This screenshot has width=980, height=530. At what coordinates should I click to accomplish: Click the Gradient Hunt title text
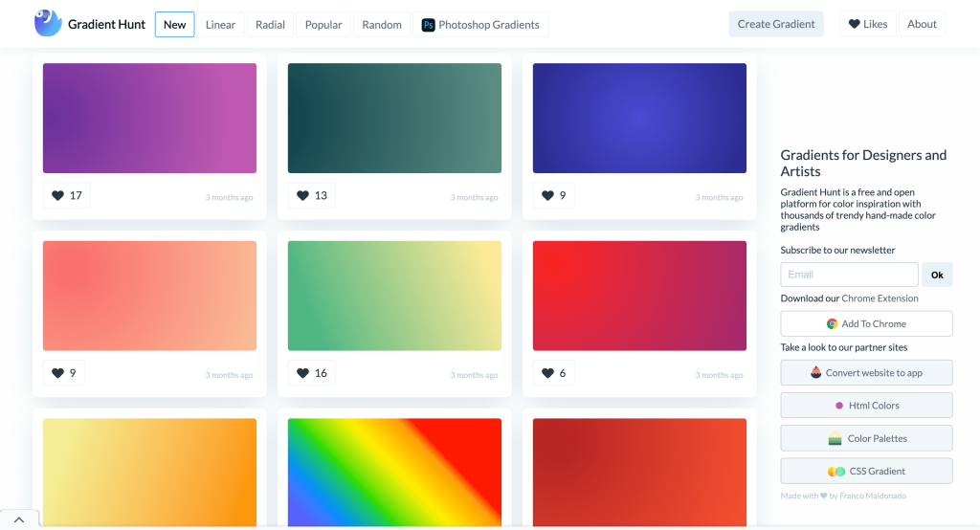[106, 24]
